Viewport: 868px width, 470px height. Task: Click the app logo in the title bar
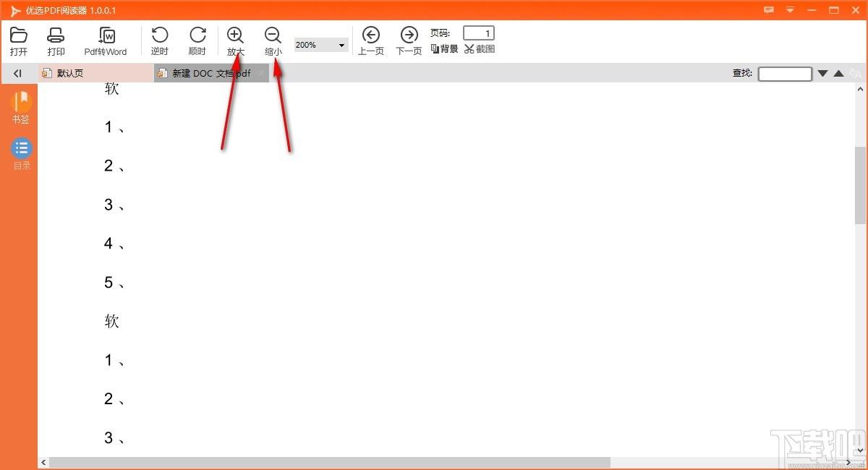point(15,11)
